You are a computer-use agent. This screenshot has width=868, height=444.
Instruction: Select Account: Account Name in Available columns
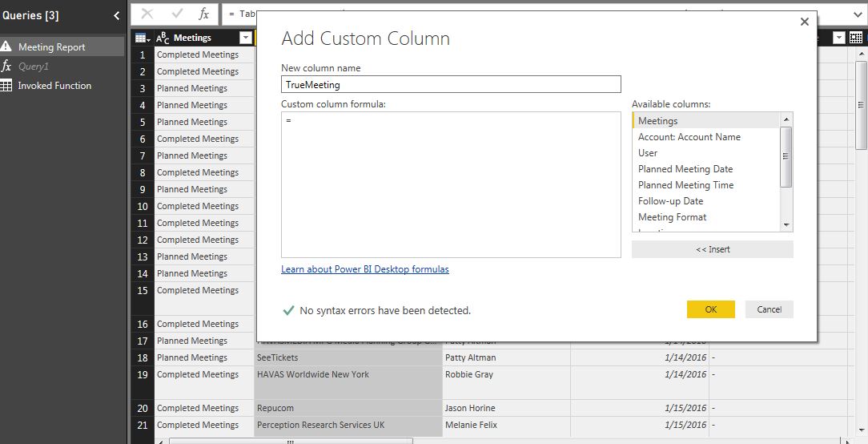[705, 137]
